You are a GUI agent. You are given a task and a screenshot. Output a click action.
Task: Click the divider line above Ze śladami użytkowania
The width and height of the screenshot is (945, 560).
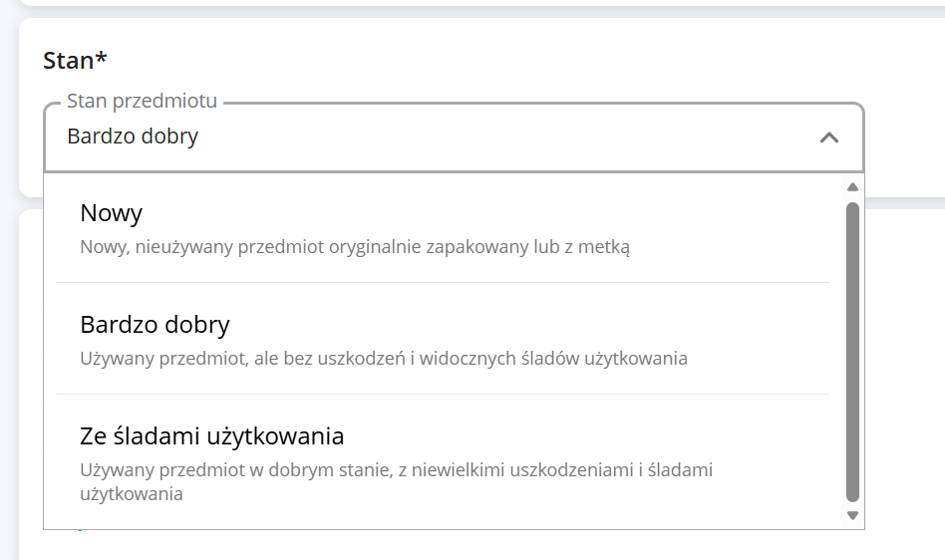[x=443, y=395]
